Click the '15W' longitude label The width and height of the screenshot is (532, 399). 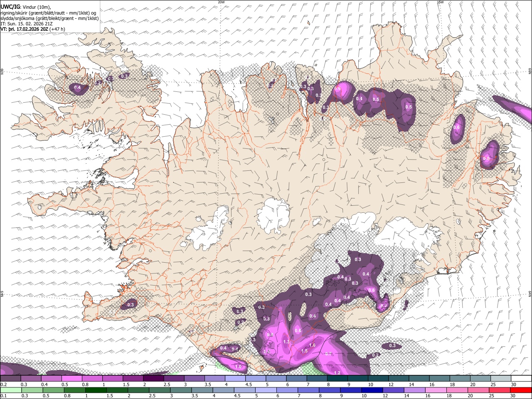point(440,2)
